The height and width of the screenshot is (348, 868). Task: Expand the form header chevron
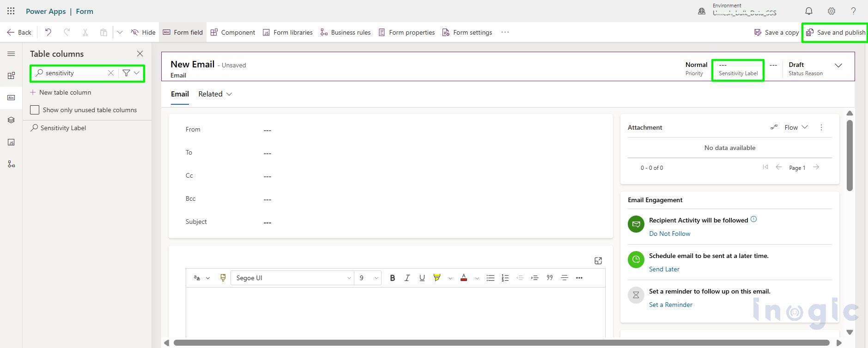[x=838, y=65]
